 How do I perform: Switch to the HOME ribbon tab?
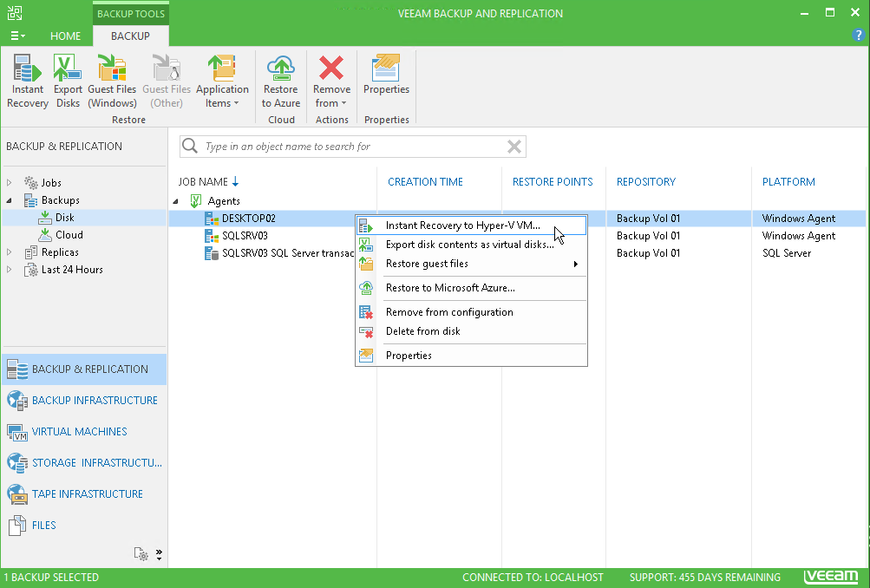pos(65,36)
